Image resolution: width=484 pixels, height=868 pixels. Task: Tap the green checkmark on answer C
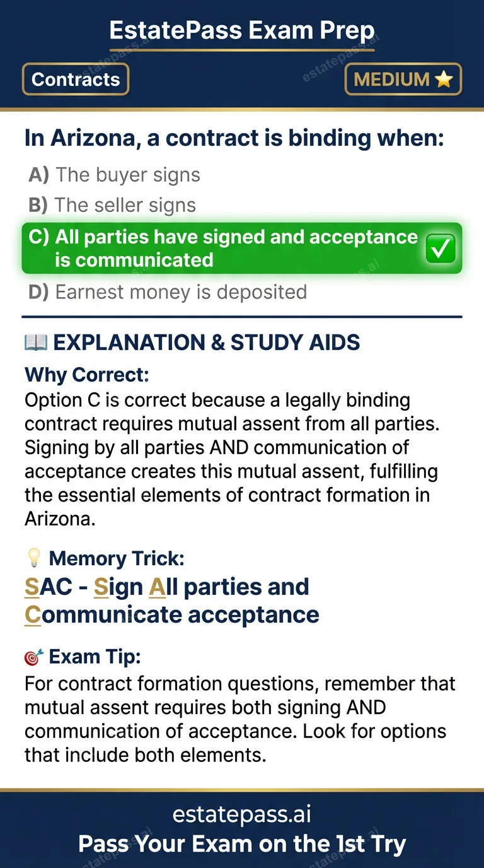pos(440,248)
